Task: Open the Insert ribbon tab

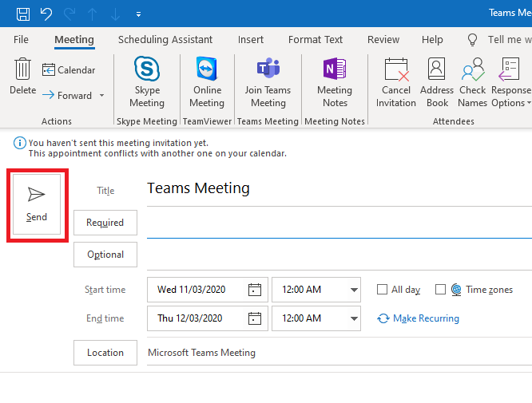Action: tap(251, 40)
